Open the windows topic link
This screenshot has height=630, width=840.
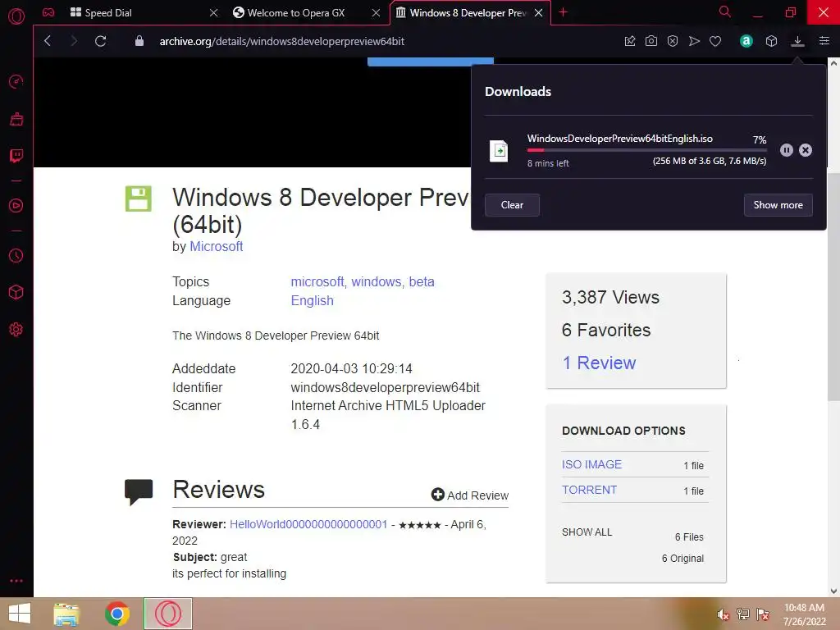click(x=377, y=282)
